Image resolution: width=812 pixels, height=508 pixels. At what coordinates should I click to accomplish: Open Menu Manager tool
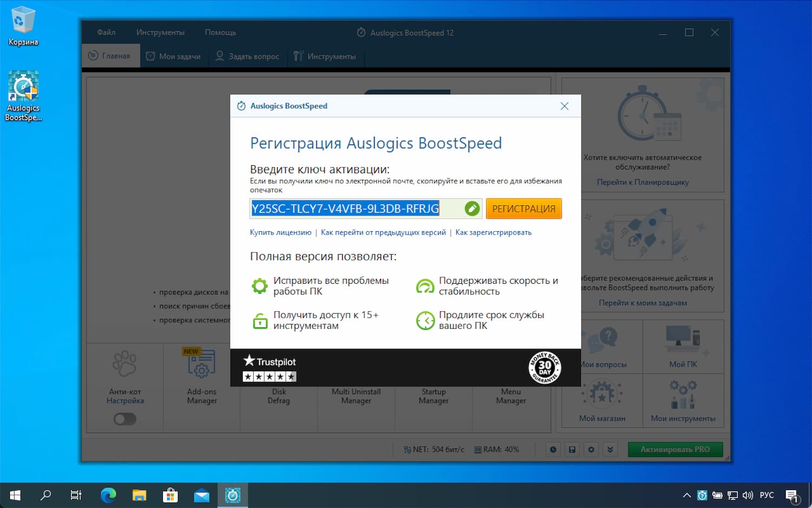[x=511, y=396]
